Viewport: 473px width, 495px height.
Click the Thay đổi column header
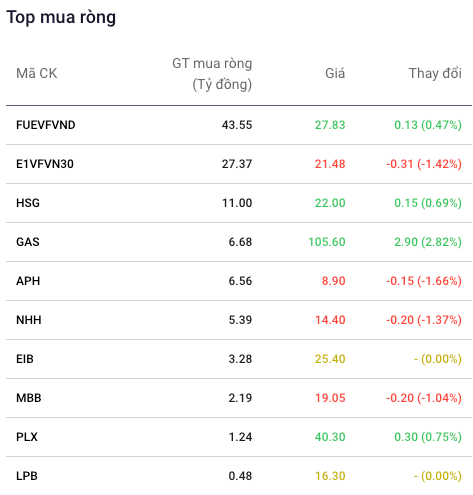click(435, 73)
